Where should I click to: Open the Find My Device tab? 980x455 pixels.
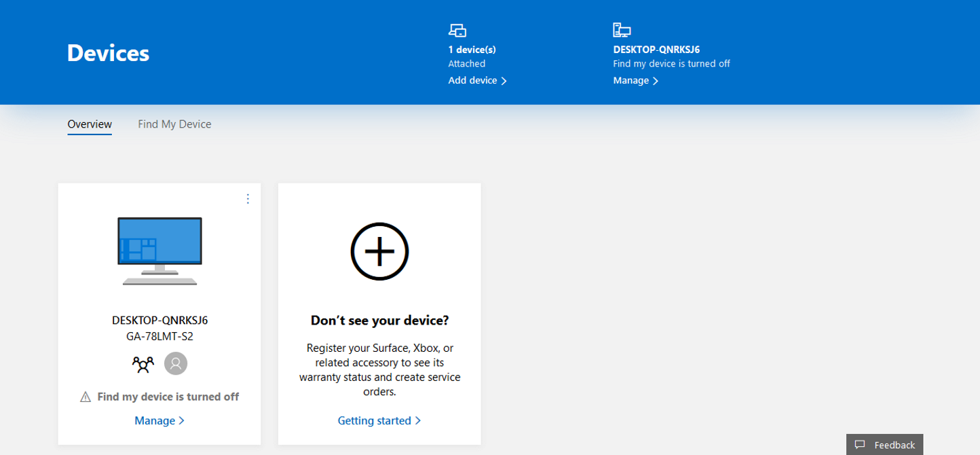[174, 124]
